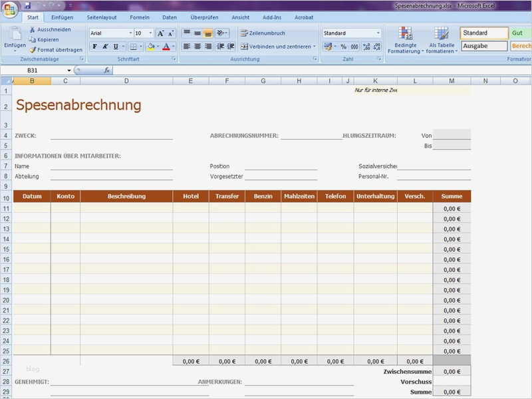Open the Formeln ribbon tab
Image resolution: width=532 pixels, height=399 pixels.
140,17
